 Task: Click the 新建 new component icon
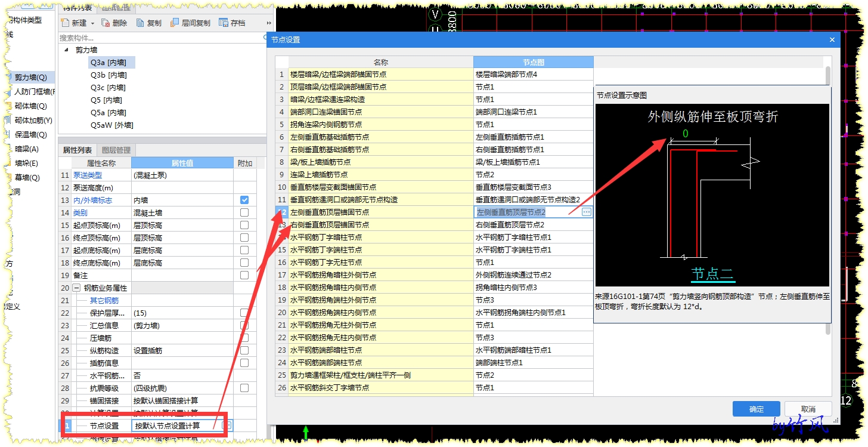pos(65,23)
